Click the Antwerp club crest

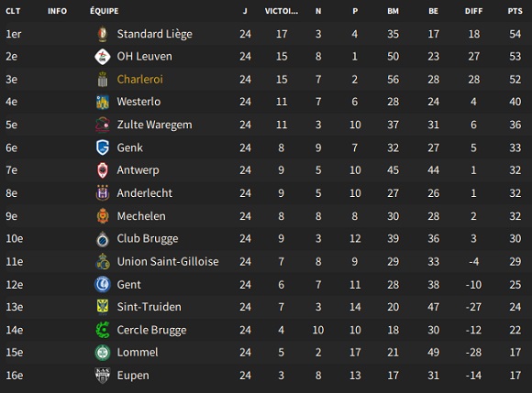coord(103,170)
